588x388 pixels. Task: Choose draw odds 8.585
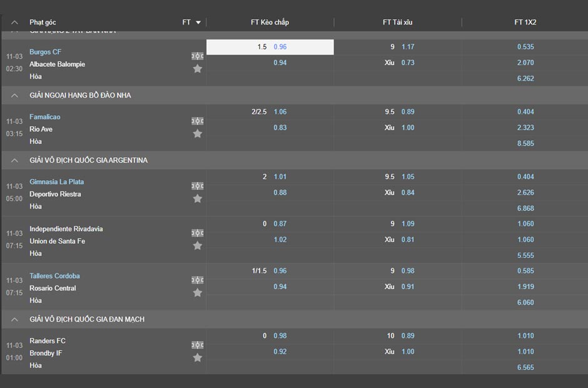525,143
